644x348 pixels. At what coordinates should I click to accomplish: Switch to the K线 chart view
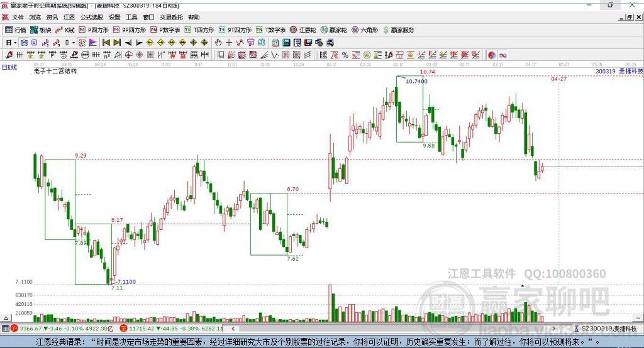tap(65, 30)
